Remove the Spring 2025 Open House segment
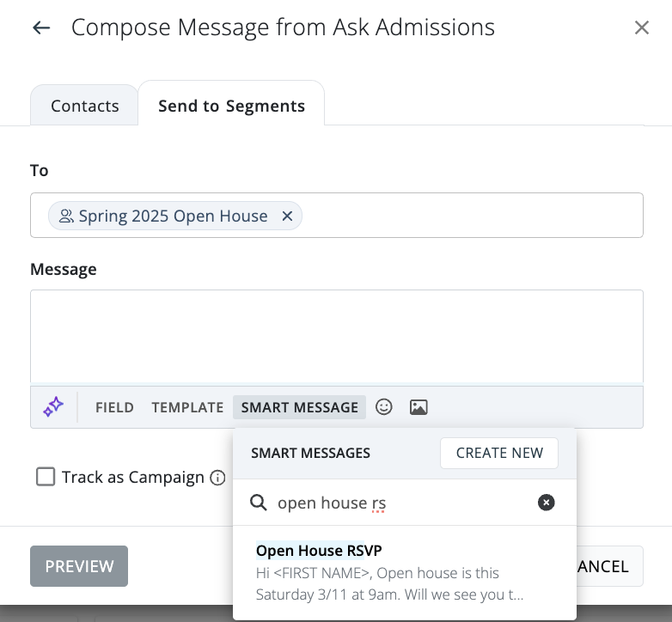Screen dimensions: 672x622 288,216
